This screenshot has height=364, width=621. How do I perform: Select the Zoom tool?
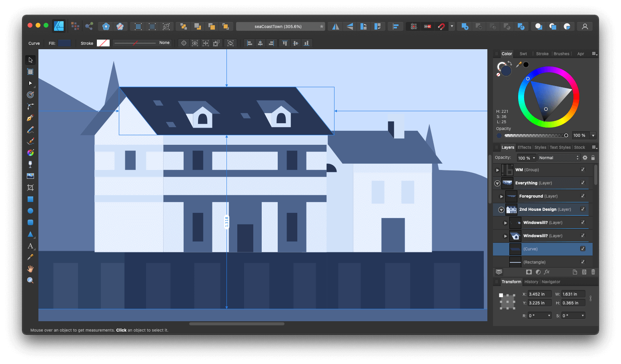click(30, 280)
